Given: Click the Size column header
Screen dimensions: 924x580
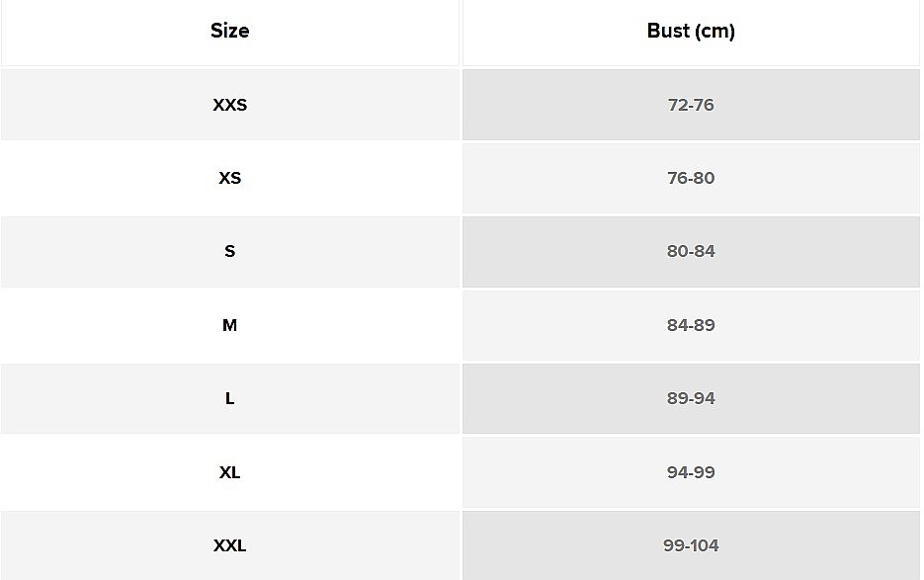Looking at the screenshot, I should pos(229,31).
